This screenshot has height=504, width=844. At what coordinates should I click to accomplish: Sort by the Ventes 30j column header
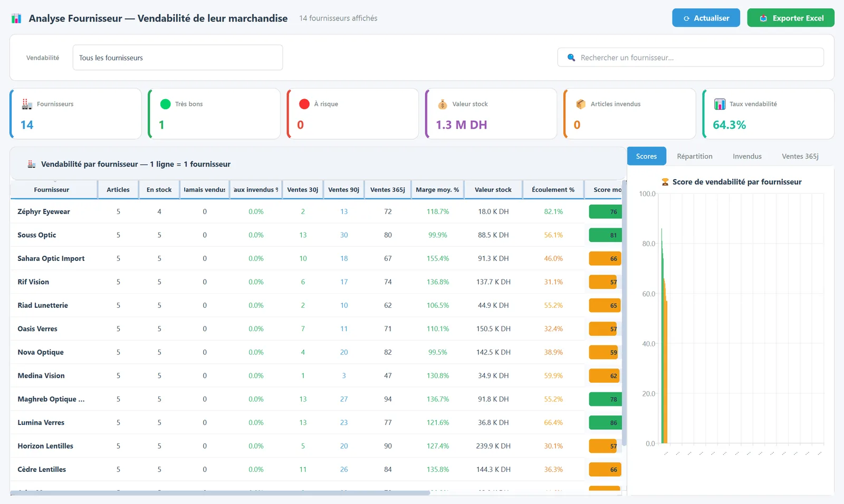pos(303,190)
